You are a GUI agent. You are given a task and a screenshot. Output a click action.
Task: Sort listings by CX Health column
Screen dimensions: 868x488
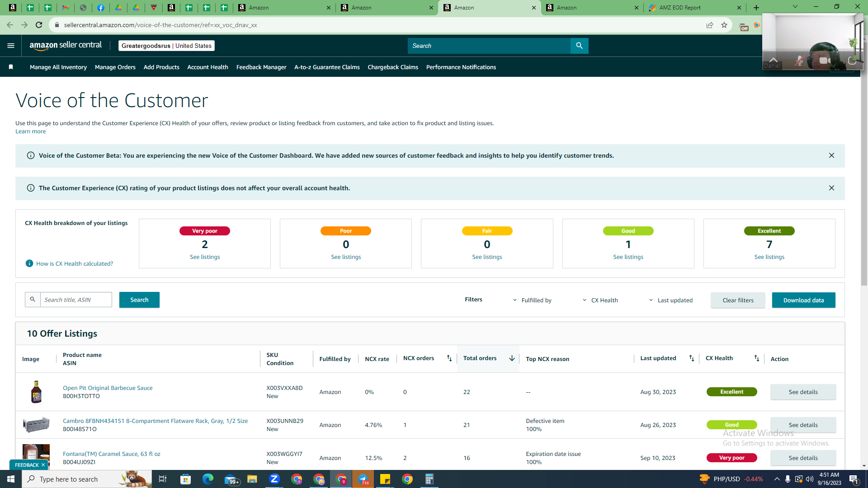[756, 358]
